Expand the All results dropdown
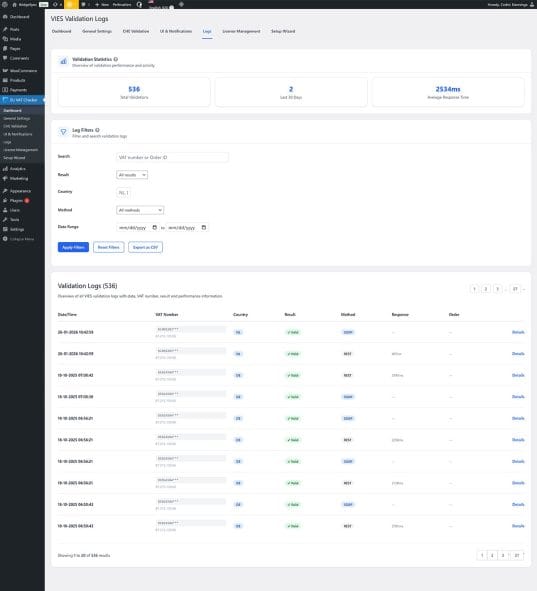The width and height of the screenshot is (537, 591). 132,175
